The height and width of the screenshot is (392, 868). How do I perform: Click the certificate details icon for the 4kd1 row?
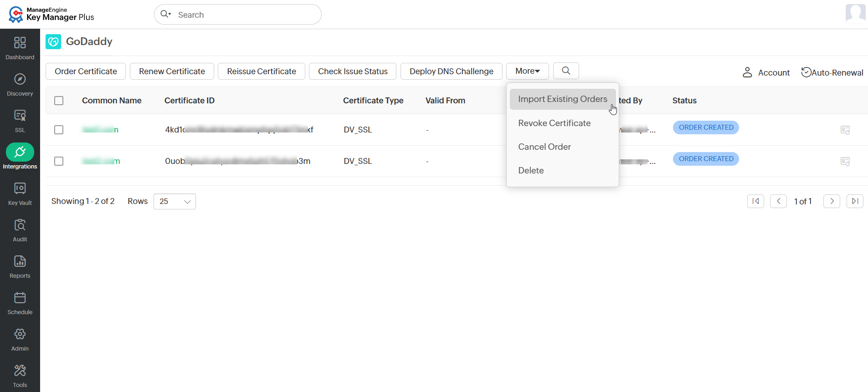(x=845, y=130)
